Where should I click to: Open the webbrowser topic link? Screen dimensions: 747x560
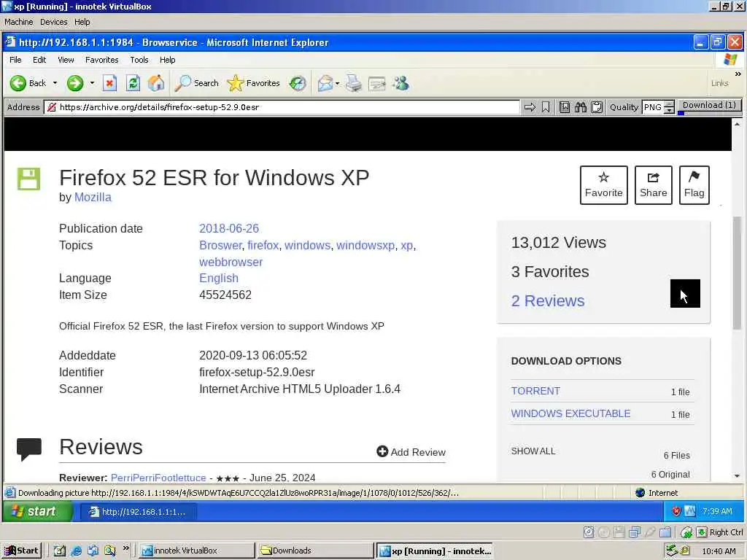pos(231,262)
